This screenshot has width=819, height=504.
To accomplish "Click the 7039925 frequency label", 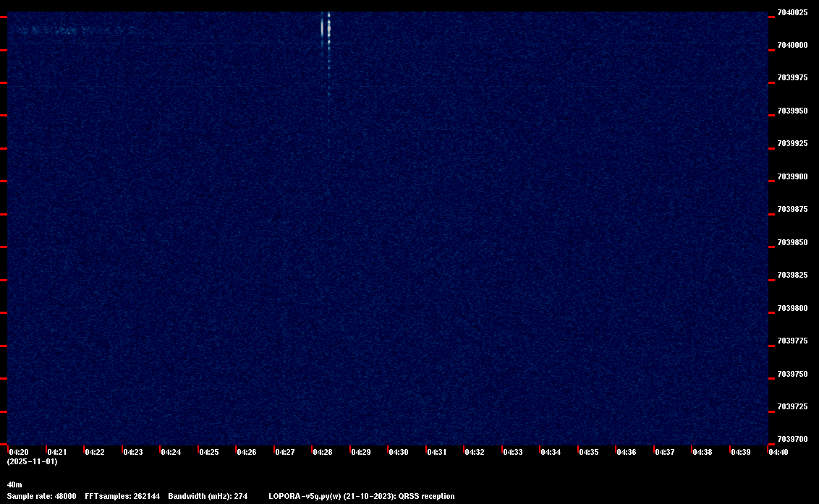I will tap(792, 144).
